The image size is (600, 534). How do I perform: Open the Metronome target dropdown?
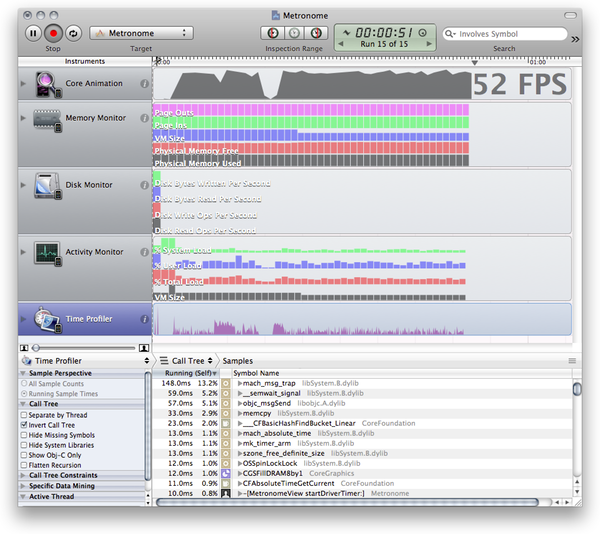coord(140,33)
